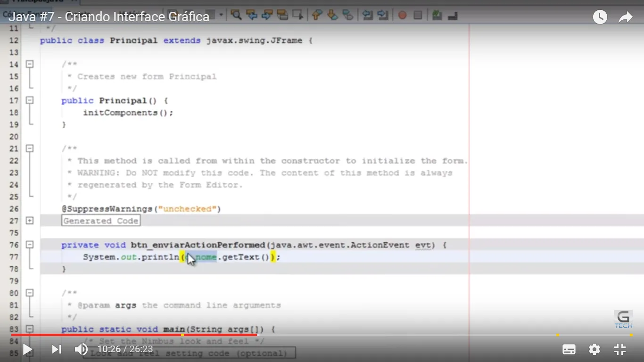
Task: Click Find Next Occurrence toolbar icon
Action: [267, 15]
